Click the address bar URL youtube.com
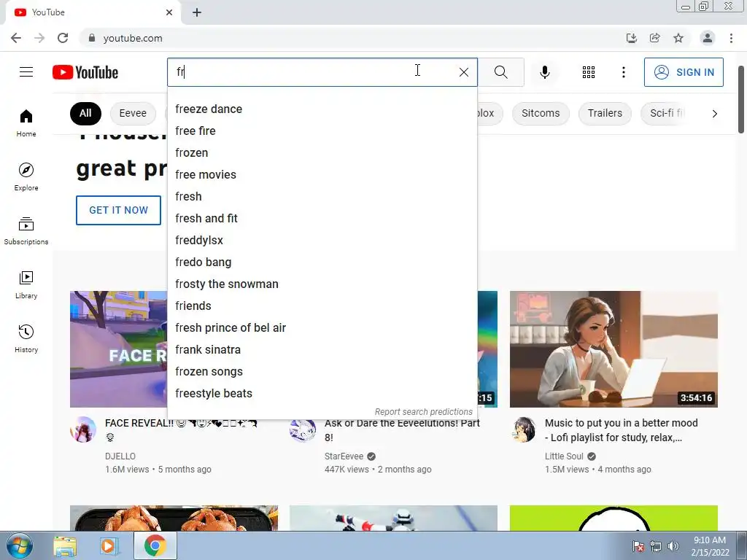747x560 pixels. click(x=133, y=38)
